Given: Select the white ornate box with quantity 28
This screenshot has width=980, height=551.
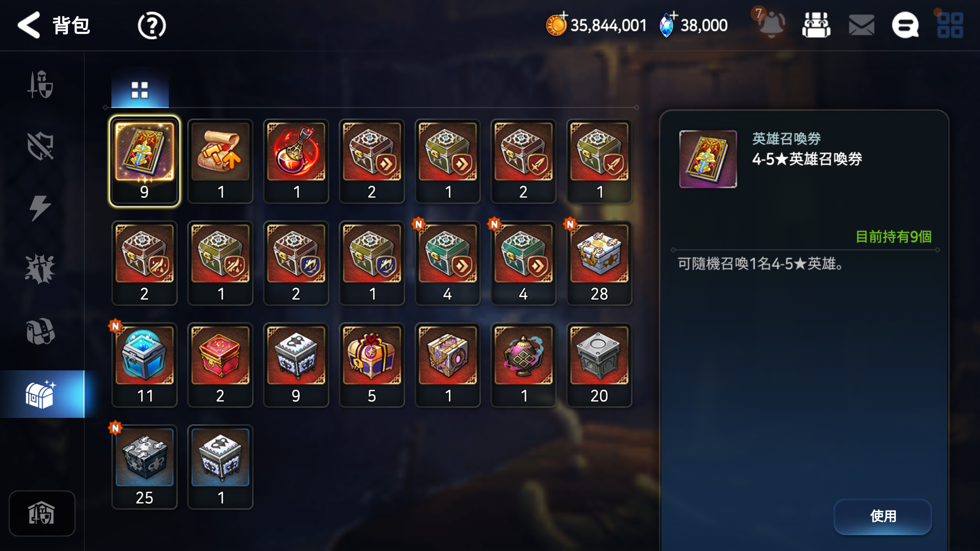Looking at the screenshot, I should tap(599, 263).
